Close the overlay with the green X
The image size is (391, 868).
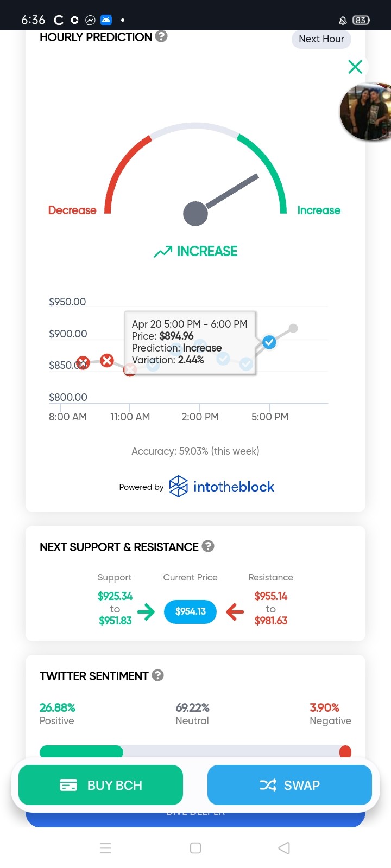[355, 67]
